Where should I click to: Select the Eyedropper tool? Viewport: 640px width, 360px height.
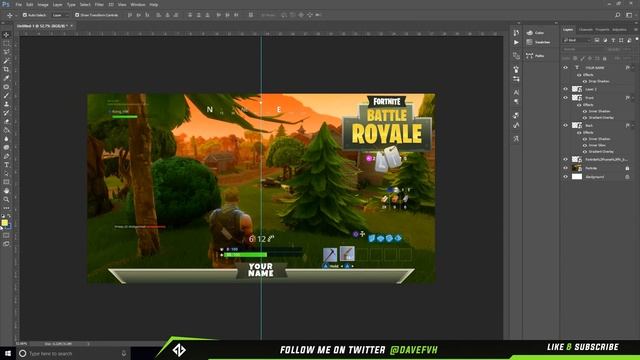tap(6, 78)
